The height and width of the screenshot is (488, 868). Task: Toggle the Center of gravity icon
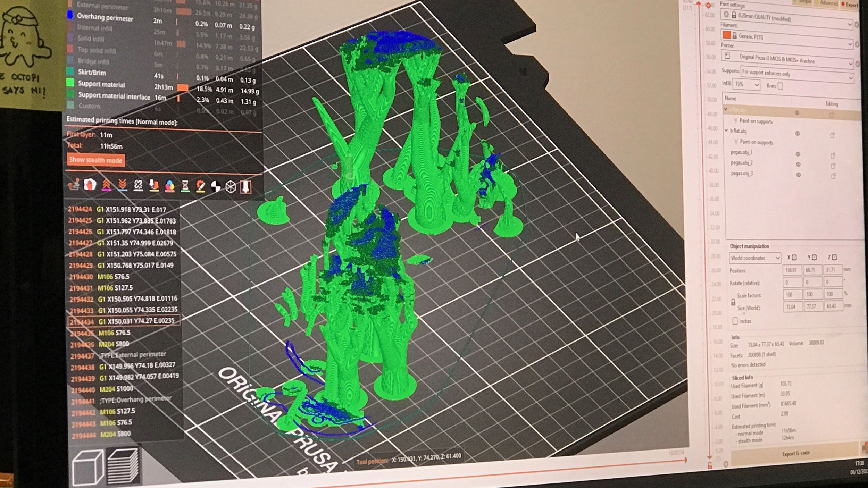click(x=215, y=187)
